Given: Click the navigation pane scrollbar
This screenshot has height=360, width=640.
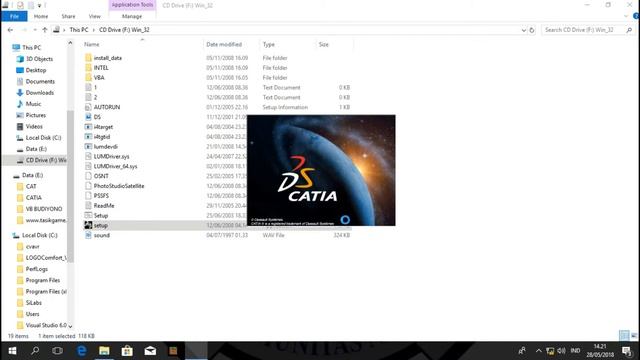Looking at the screenshot, I should 70,186.
